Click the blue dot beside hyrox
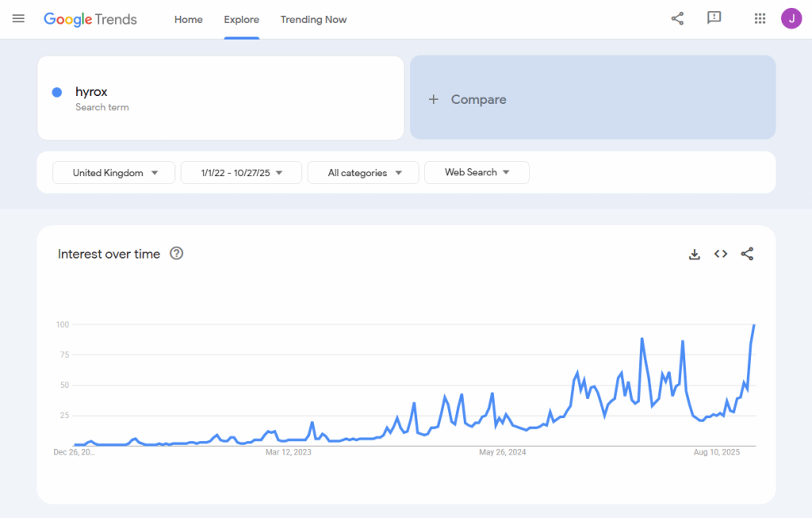 (56, 91)
